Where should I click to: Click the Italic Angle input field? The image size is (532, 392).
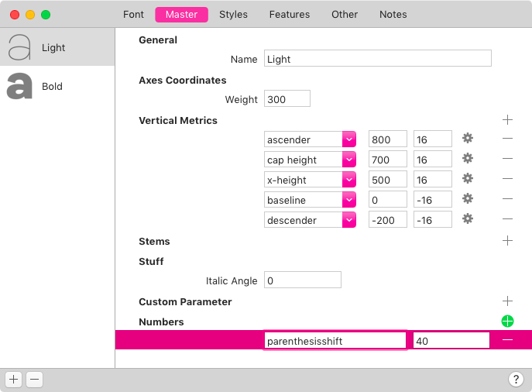(x=303, y=280)
